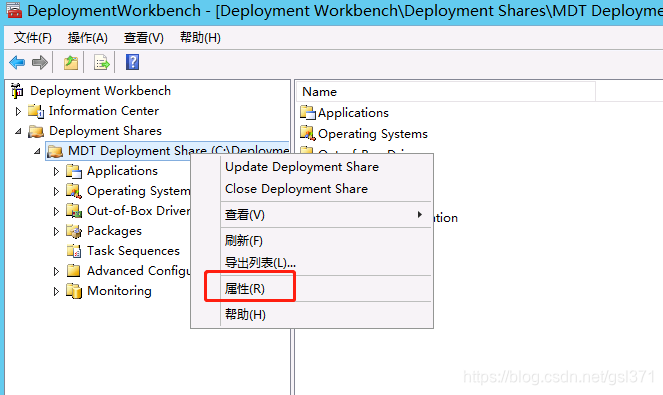This screenshot has height=395, width=663.
Task: Click the Packages icon in the tree
Action: 74,231
